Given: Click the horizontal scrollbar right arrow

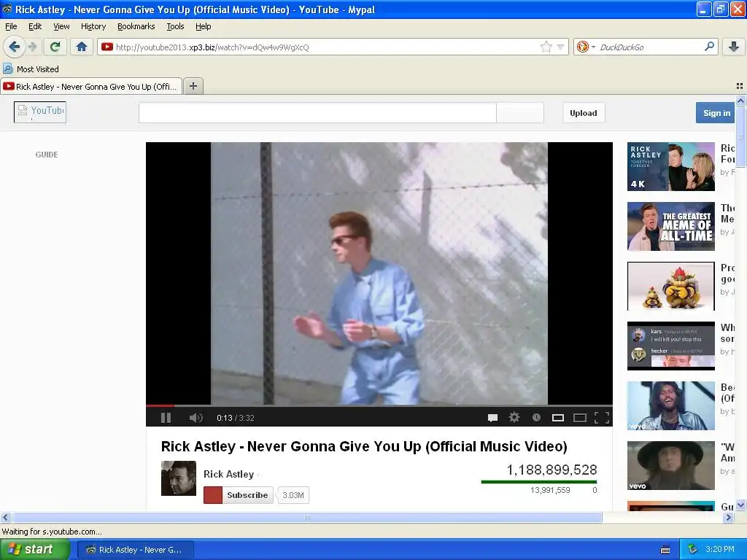Looking at the screenshot, I should [x=728, y=517].
